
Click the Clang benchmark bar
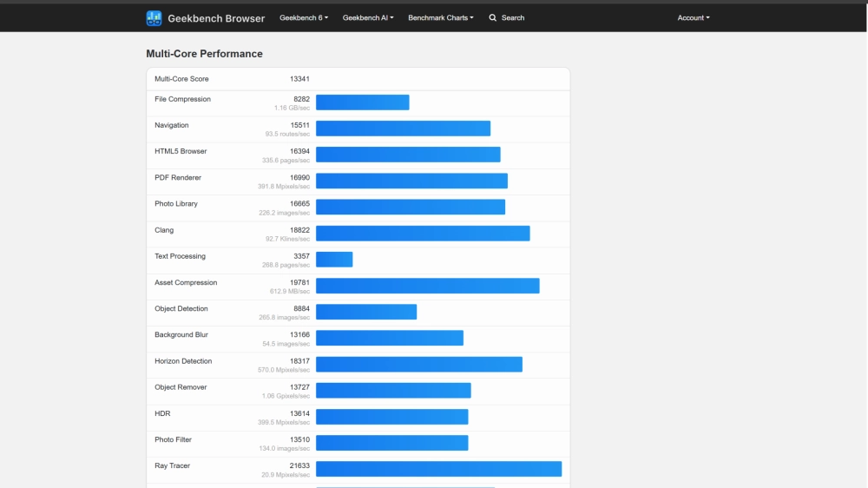tap(423, 234)
